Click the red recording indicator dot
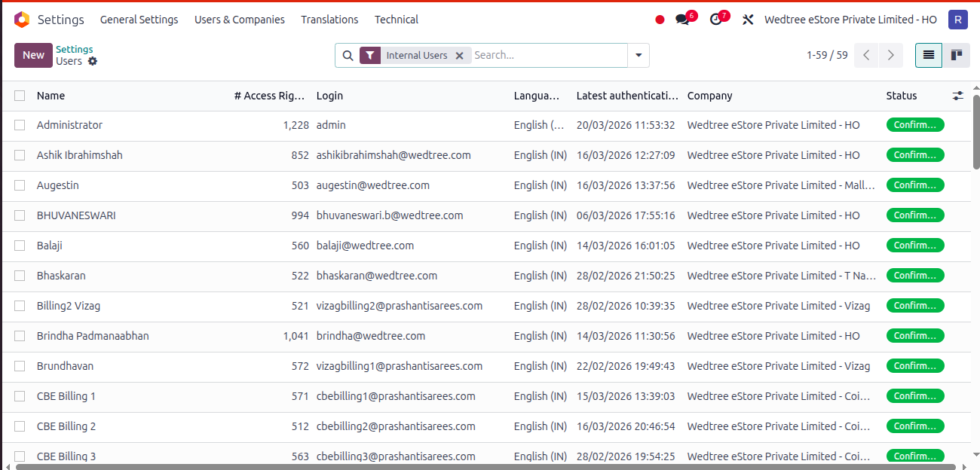The image size is (980, 470). (660, 20)
